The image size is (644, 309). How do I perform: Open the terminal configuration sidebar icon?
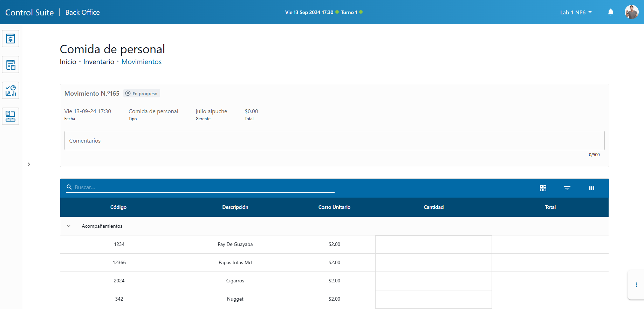point(11,116)
